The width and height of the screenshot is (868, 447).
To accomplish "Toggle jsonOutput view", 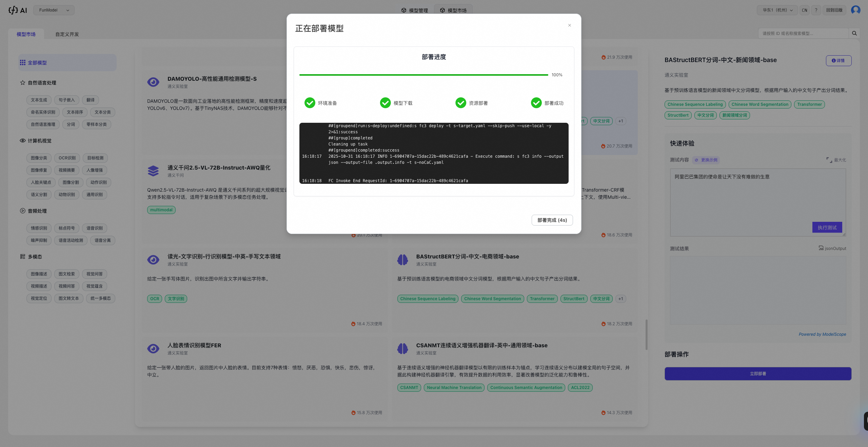I will (x=832, y=249).
